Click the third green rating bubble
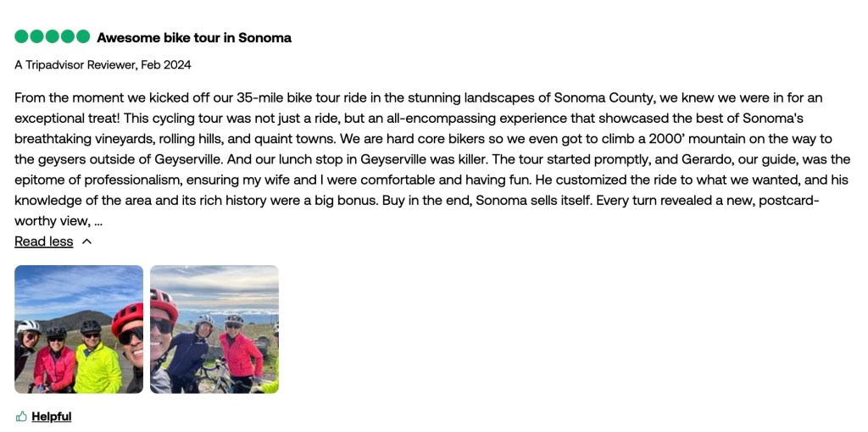The height and width of the screenshot is (432, 868). [52, 36]
